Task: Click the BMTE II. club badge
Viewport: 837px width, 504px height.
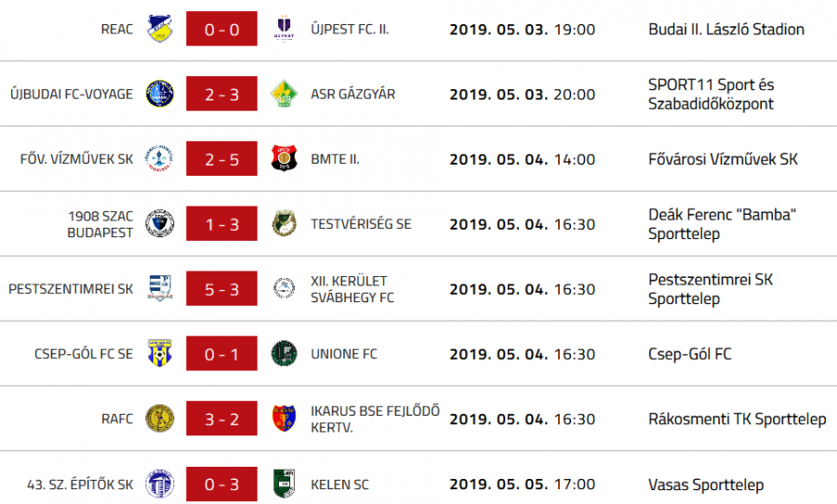Action: [x=284, y=159]
